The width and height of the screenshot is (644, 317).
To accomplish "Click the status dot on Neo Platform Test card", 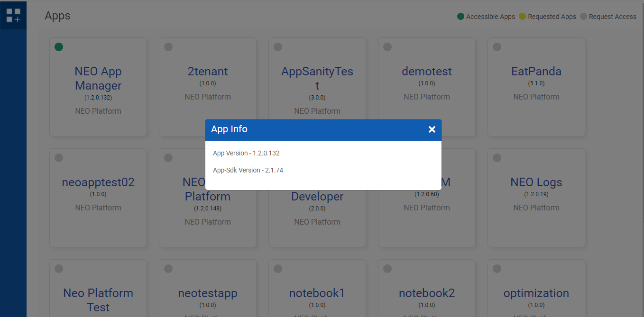I will click(59, 269).
